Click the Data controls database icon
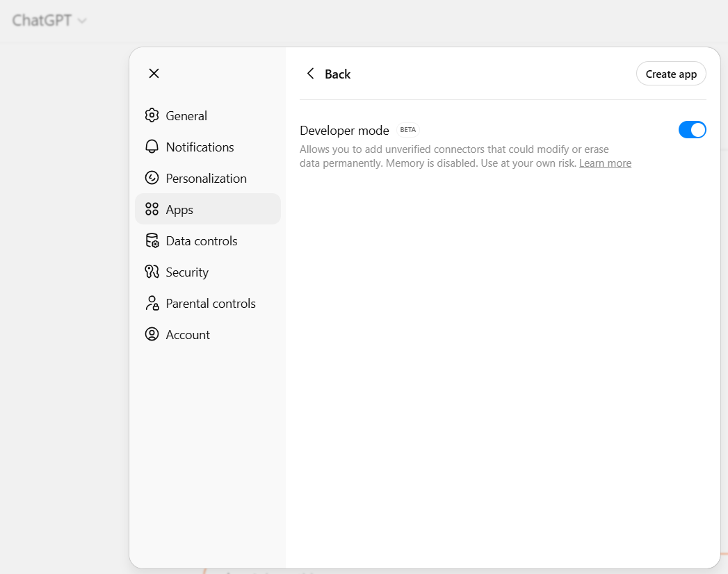This screenshot has height=574, width=728. pos(152,241)
